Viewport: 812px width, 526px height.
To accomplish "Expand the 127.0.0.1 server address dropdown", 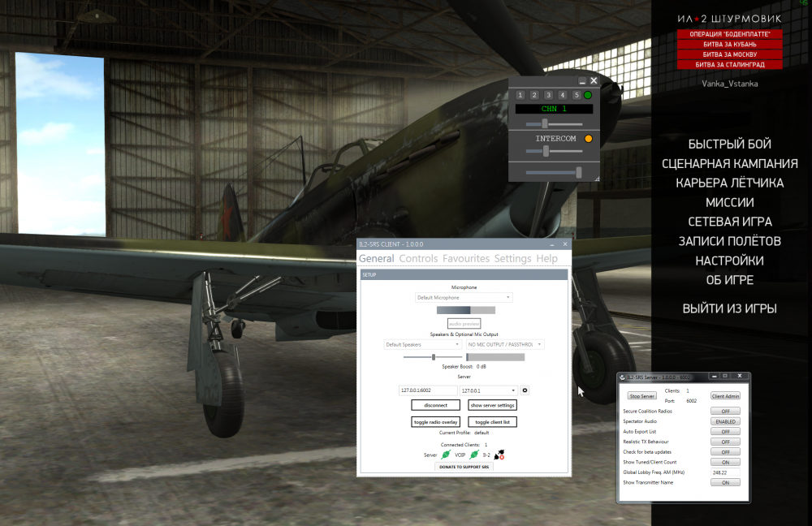I will pyautogui.click(x=488, y=390).
